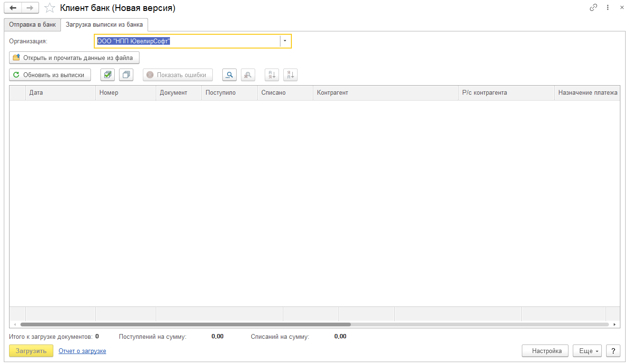Open the Организация dropdown list
628x364 pixels.
point(285,41)
